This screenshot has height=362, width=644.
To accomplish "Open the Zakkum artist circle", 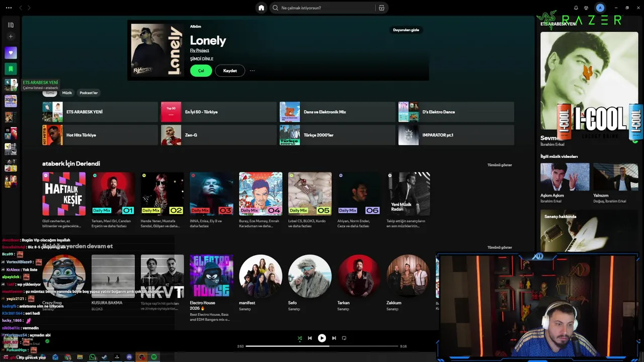I will click(409, 276).
